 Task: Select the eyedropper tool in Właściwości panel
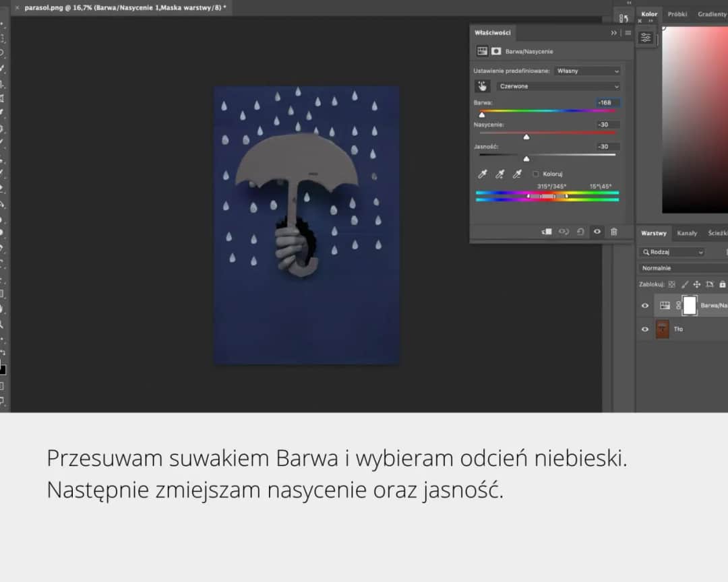[x=483, y=174]
